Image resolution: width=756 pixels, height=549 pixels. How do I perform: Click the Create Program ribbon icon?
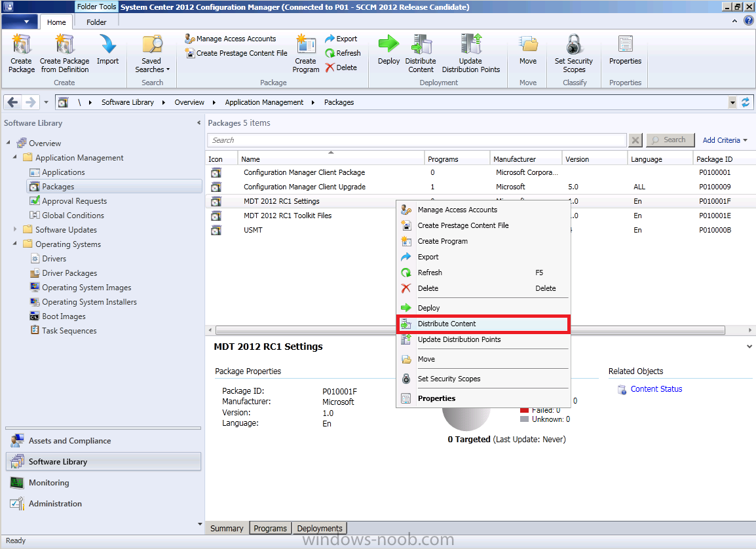[306, 53]
